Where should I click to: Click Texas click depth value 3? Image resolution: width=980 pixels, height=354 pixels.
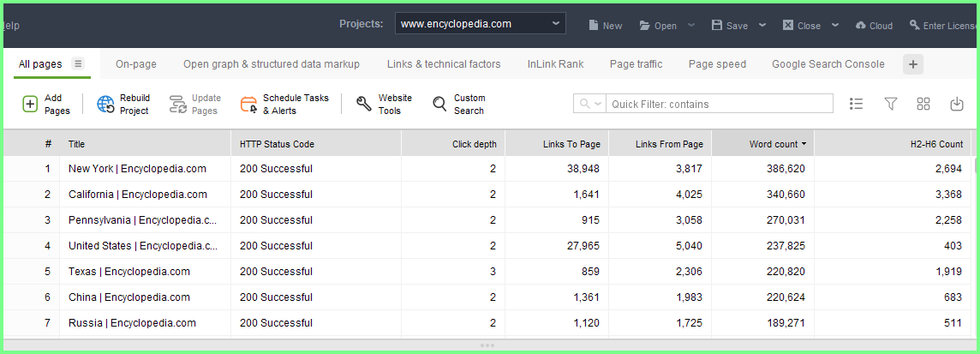493,272
